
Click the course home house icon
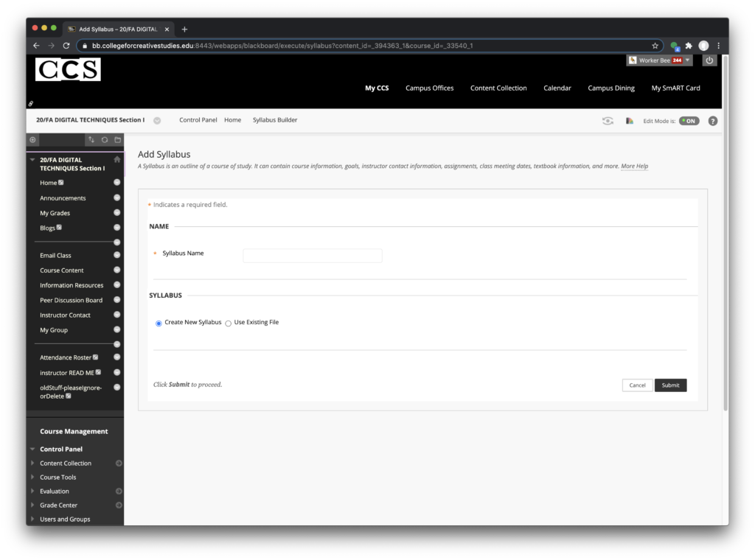click(116, 159)
